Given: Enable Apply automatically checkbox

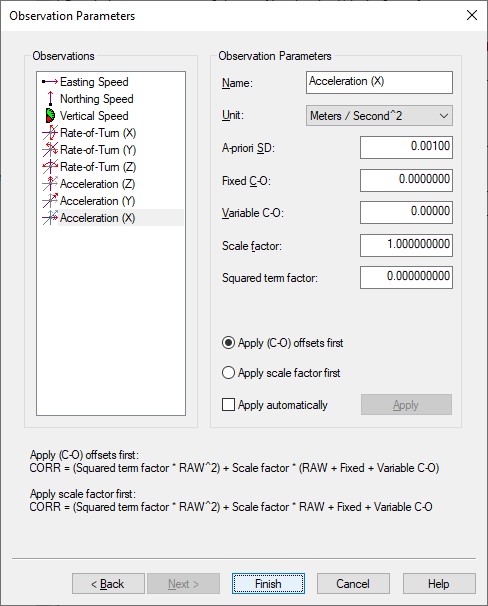Looking at the screenshot, I should coord(228,405).
